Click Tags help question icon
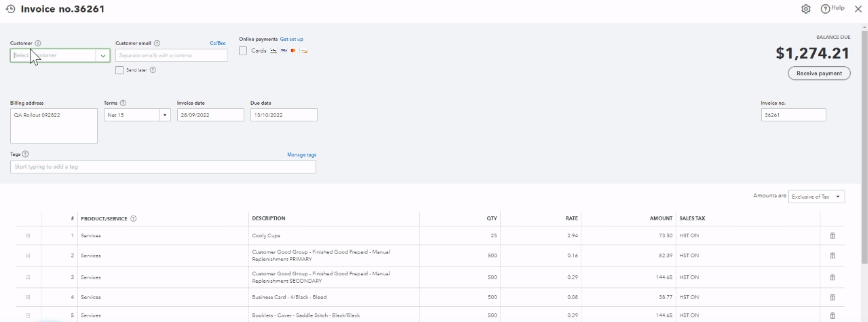 [x=25, y=154]
